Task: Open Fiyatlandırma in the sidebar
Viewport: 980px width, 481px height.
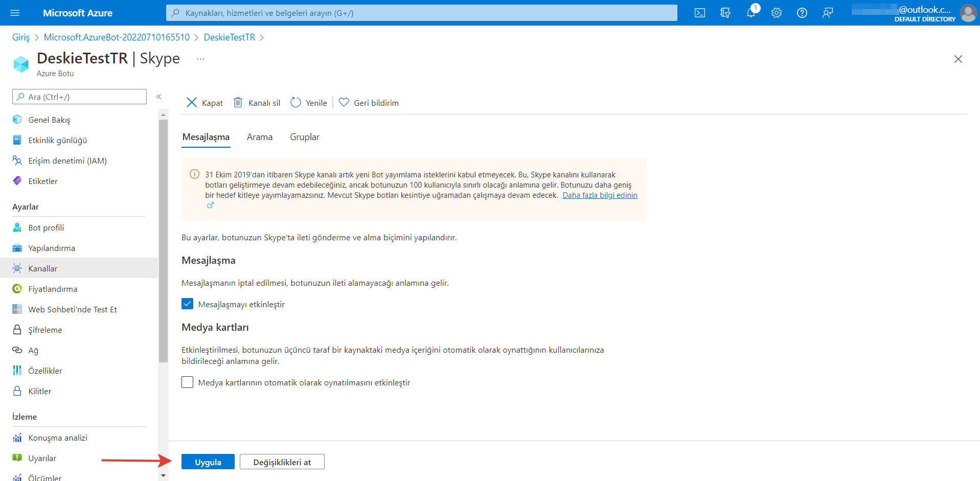Action: point(53,289)
